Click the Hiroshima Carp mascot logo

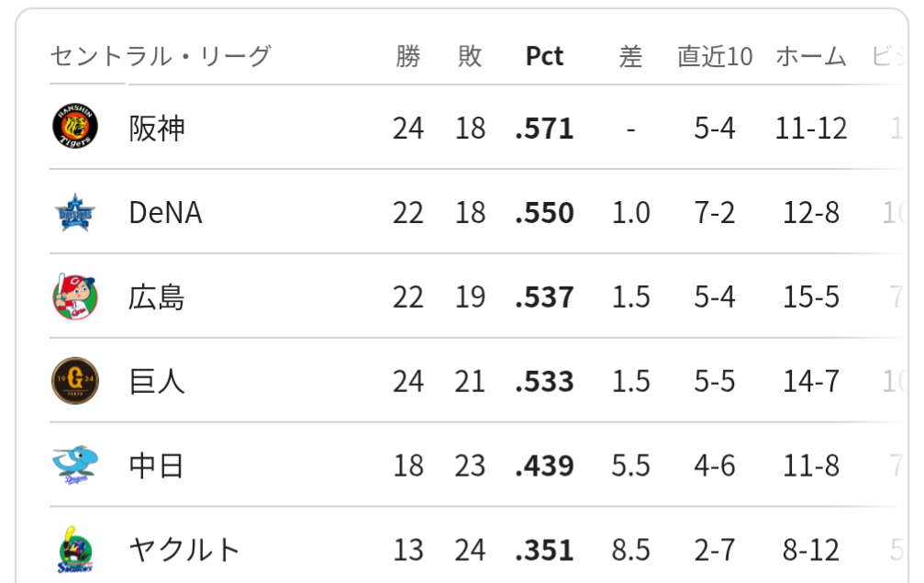[75, 297]
